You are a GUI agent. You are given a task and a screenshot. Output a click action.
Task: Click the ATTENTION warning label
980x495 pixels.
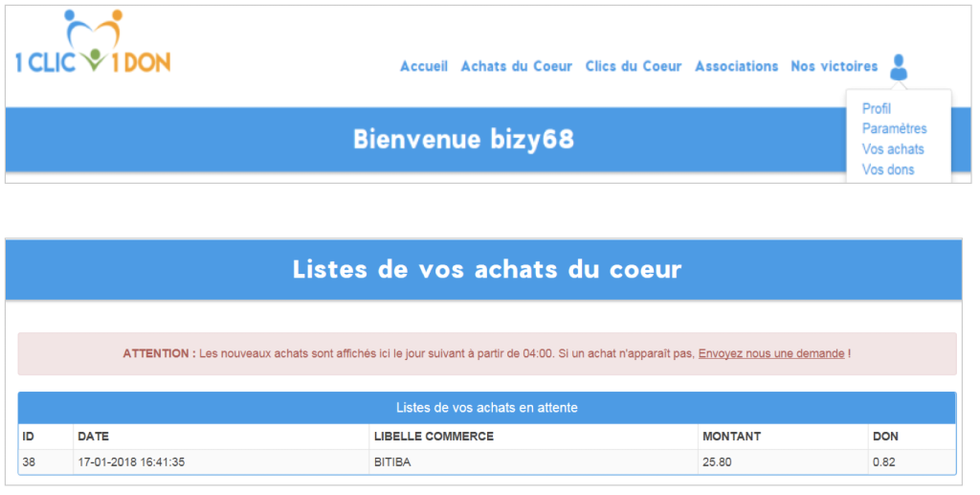(x=159, y=353)
